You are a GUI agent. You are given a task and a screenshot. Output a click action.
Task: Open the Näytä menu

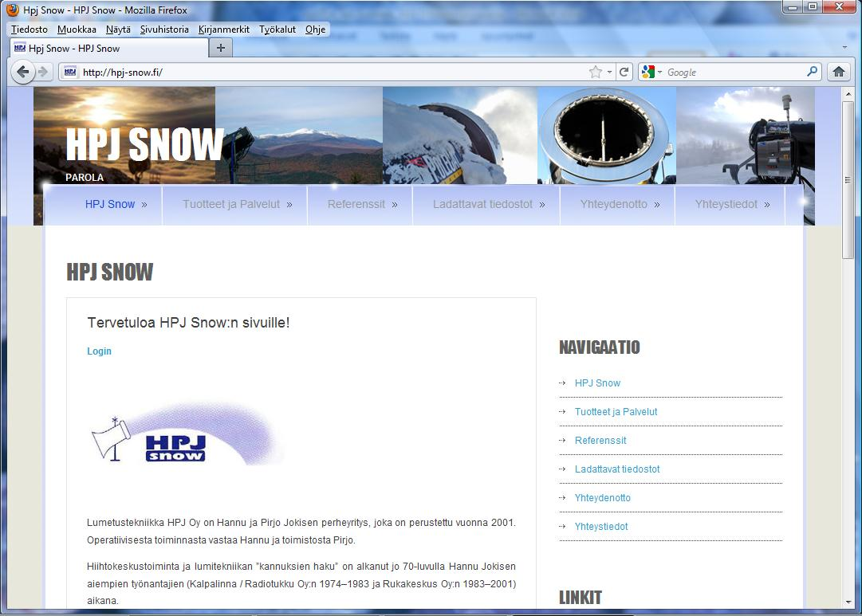[118, 29]
